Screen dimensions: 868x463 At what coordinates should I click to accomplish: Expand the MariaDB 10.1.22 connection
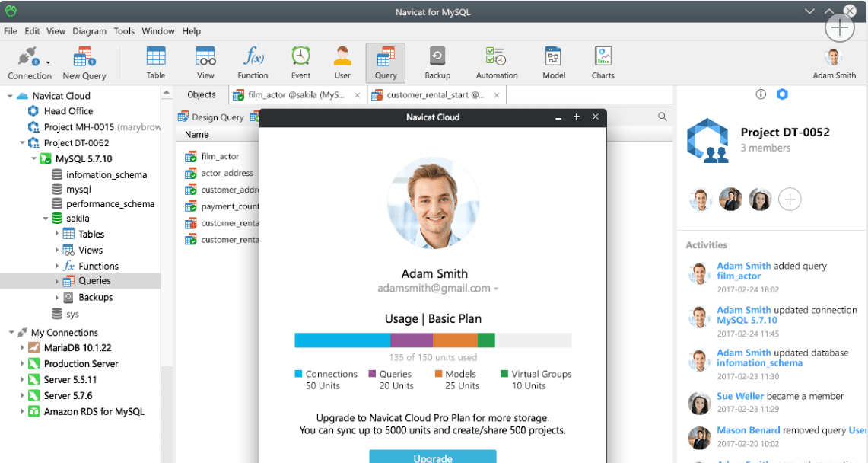[22, 348]
